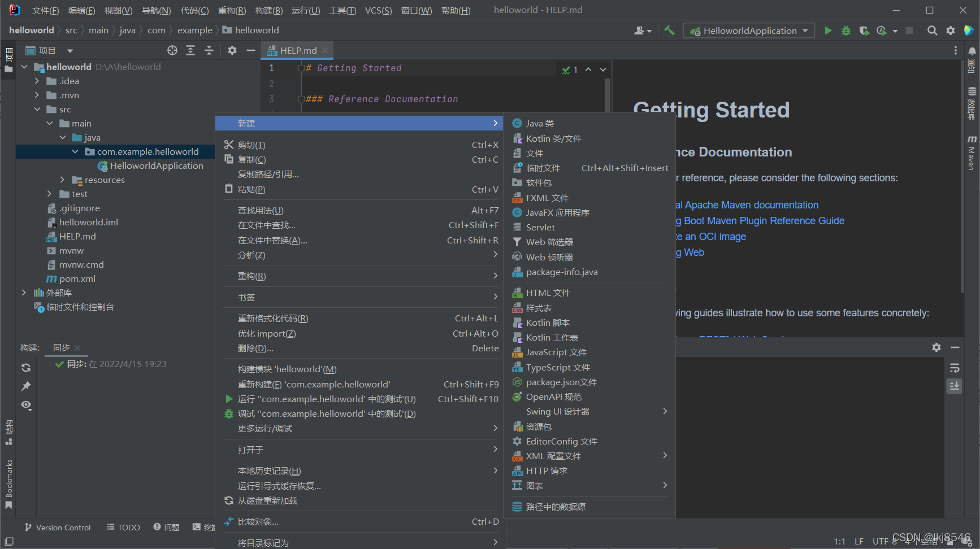Screen dimensions: 980x549
Task: Open the VCS(S) menu
Action: coord(378,10)
